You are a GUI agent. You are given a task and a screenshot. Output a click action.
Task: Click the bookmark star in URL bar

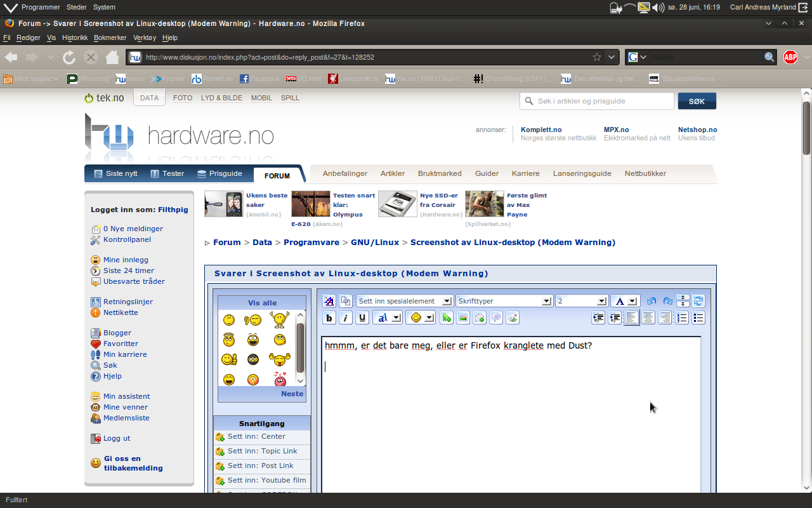coord(597,57)
